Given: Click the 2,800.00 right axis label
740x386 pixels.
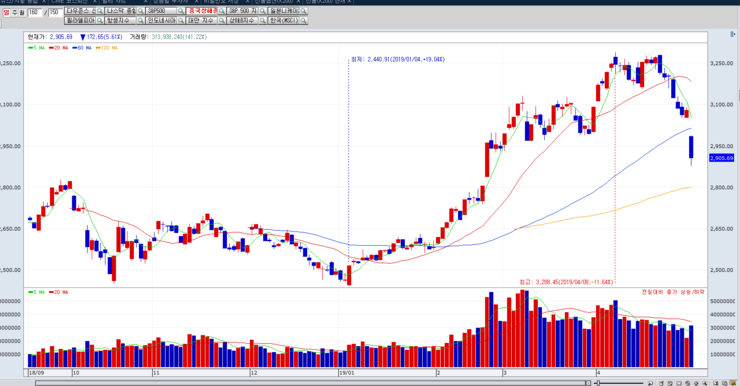Looking at the screenshot, I should tap(722, 188).
